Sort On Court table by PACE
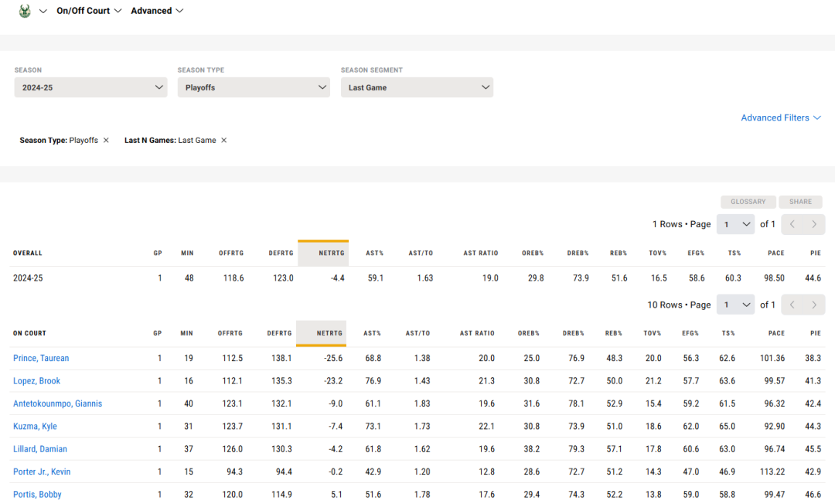 pyautogui.click(x=776, y=333)
